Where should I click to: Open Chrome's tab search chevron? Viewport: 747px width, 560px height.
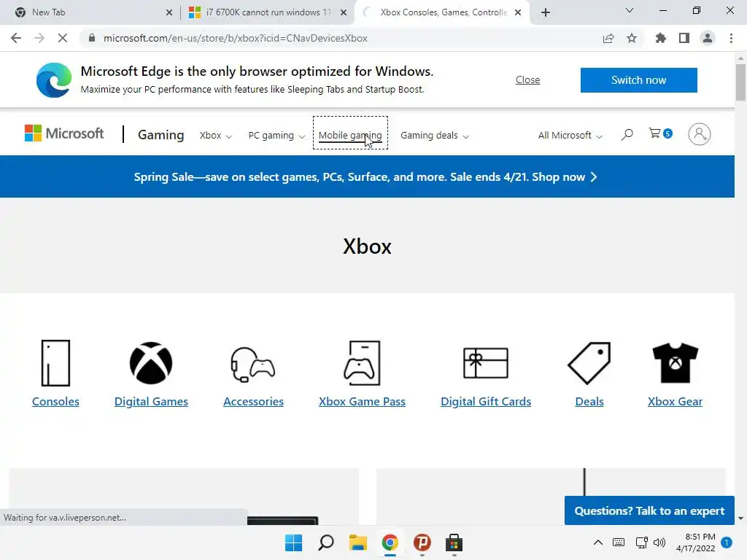pos(630,10)
